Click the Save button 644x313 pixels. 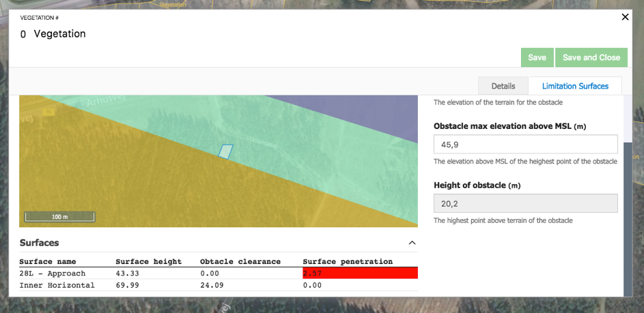(x=537, y=57)
